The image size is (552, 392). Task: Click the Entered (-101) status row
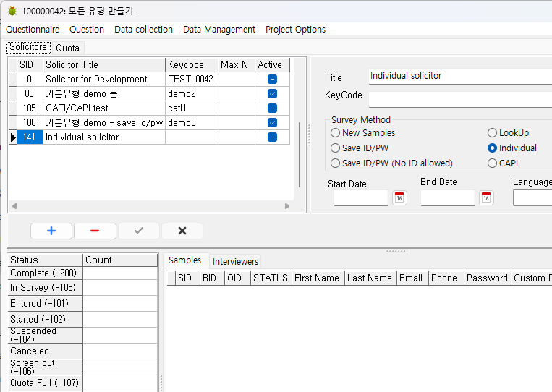(x=82, y=303)
